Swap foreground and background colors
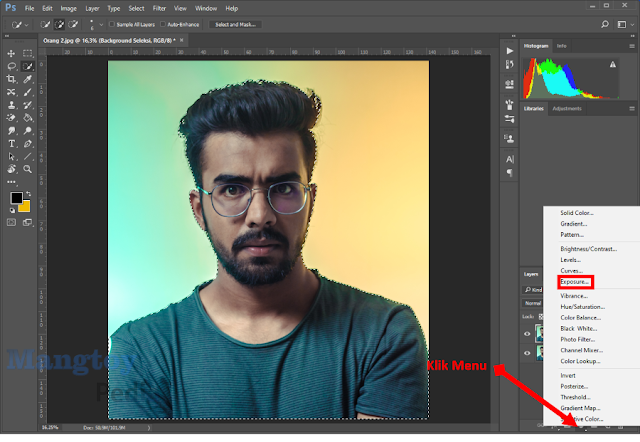 coord(28,193)
